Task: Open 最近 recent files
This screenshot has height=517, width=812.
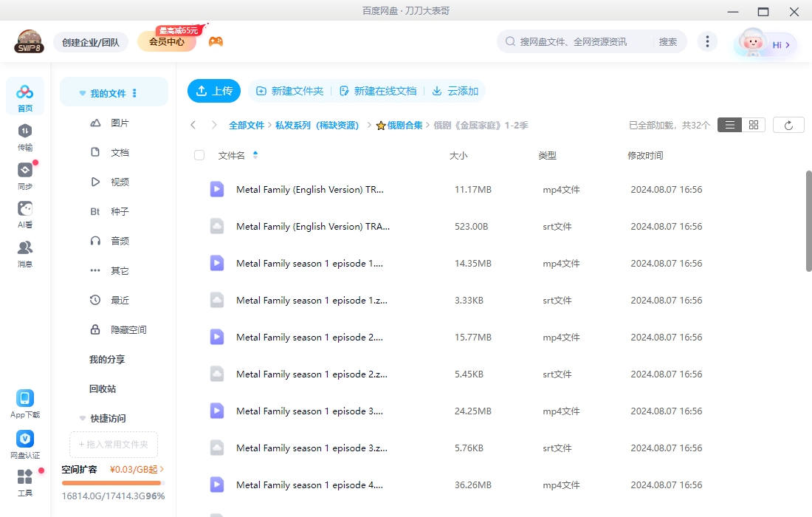Action: 114,300
